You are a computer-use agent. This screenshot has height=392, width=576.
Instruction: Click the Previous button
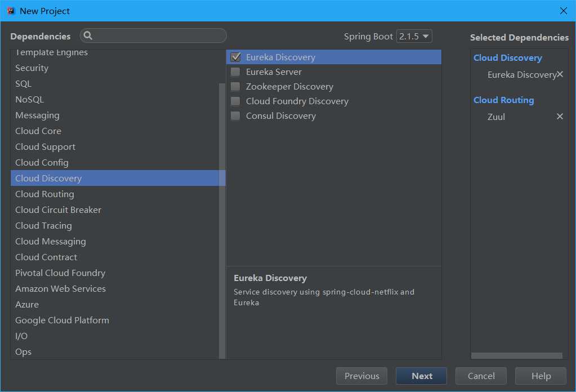tap(361, 376)
